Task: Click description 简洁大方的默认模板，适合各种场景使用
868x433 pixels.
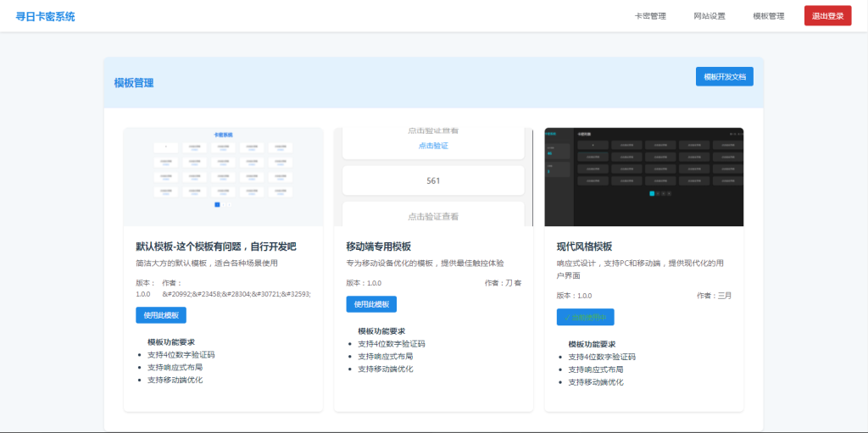Action: (x=207, y=263)
